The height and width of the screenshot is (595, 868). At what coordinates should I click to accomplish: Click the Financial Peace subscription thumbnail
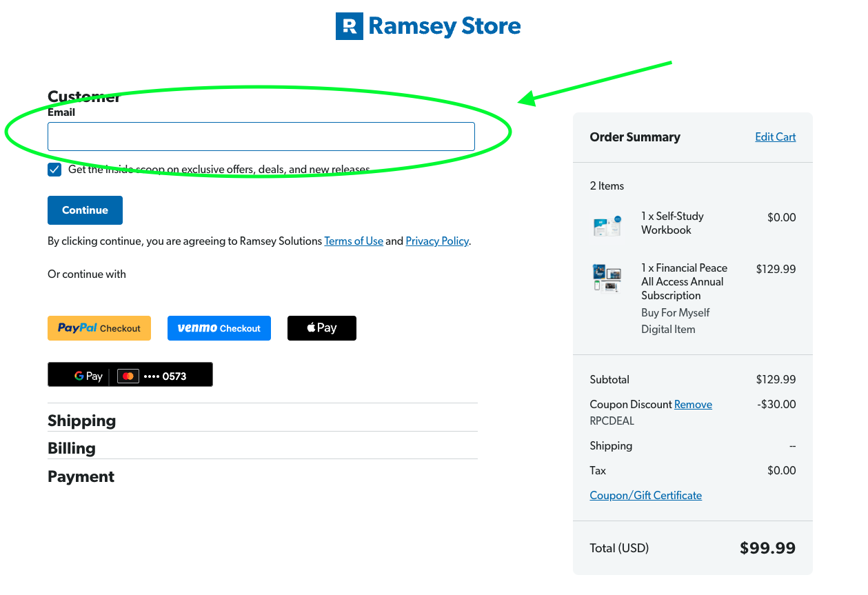click(607, 278)
